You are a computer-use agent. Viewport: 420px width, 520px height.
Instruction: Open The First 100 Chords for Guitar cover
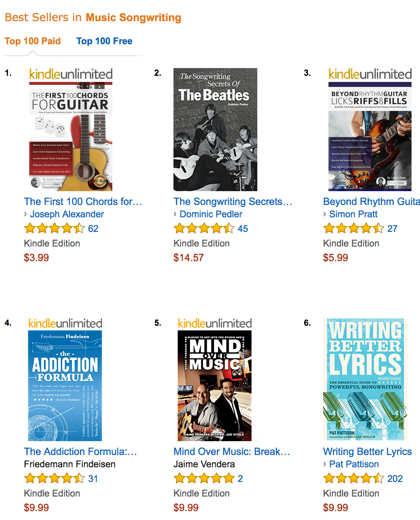[x=71, y=137]
